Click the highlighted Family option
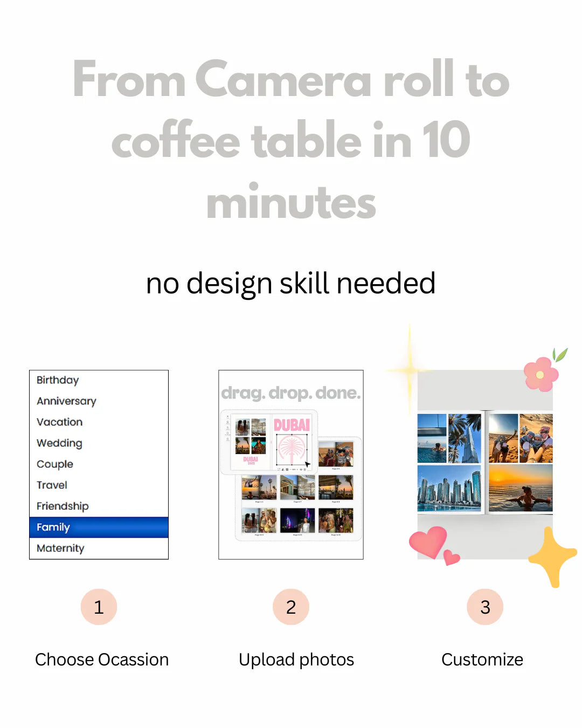This screenshot has width=582, height=728. pos(99,527)
